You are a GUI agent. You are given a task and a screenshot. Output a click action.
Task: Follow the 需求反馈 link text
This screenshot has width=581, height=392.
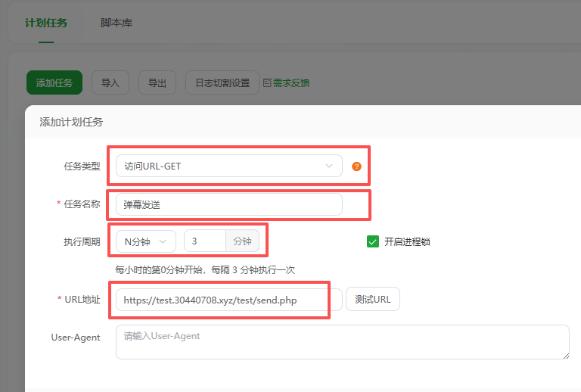291,82
